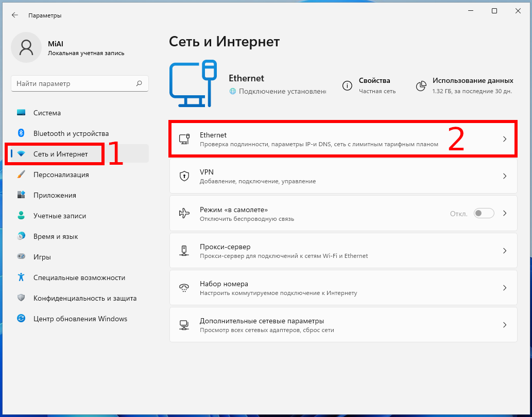Expand the Набор номера row chevron
532x417 pixels.
(x=505, y=288)
